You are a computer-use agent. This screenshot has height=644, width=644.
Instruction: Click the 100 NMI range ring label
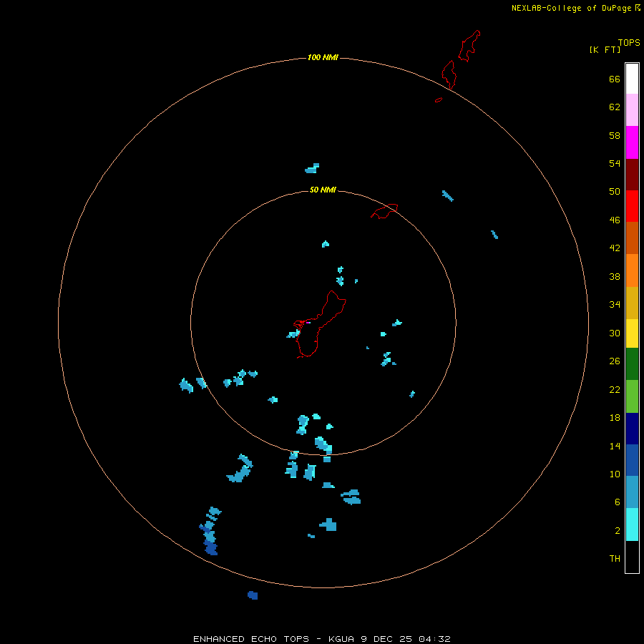point(323,57)
